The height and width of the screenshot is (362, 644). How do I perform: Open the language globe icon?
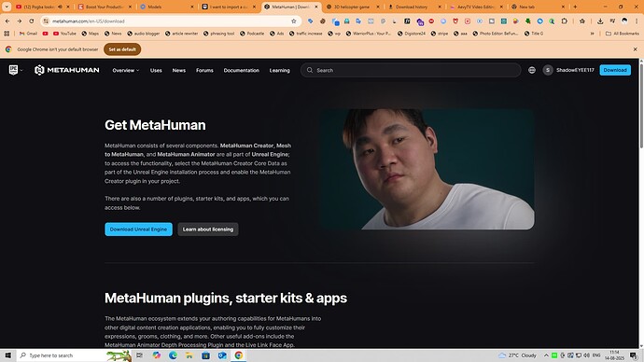[532, 70]
